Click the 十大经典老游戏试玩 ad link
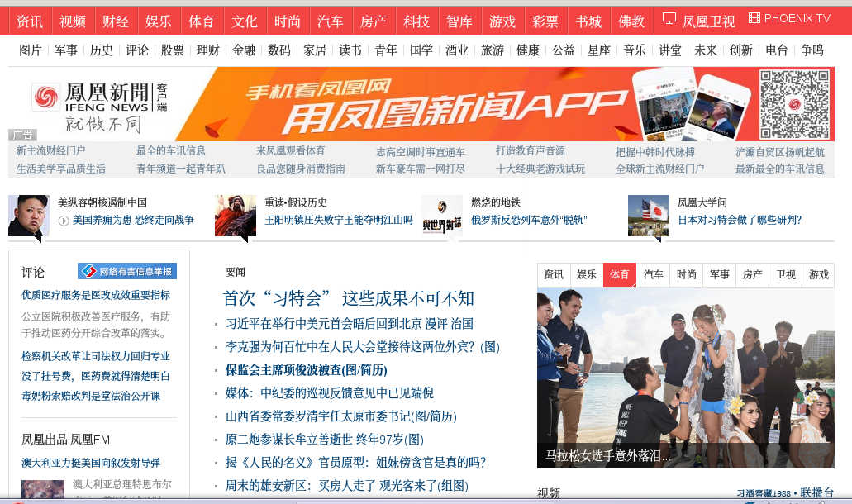The height and width of the screenshot is (504, 852). tap(540, 169)
